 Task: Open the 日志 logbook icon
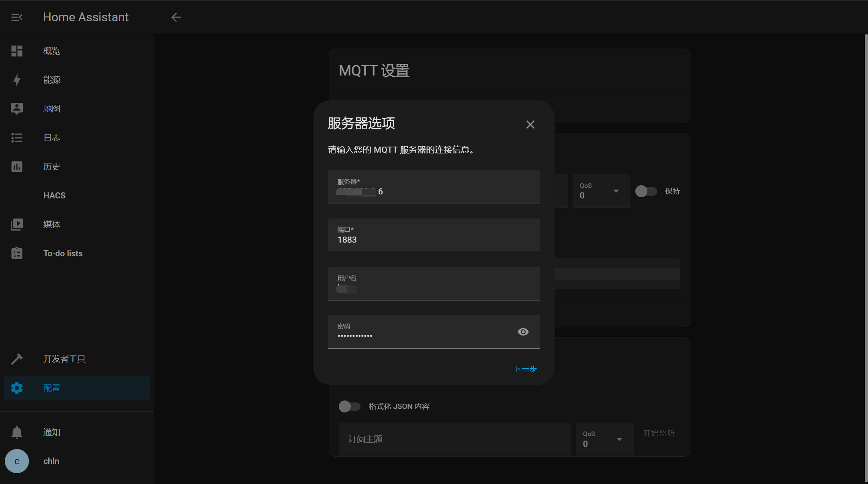(x=16, y=138)
